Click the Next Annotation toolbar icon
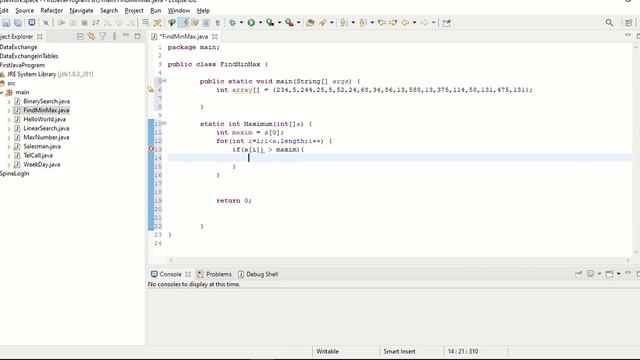 pyautogui.click(x=344, y=23)
